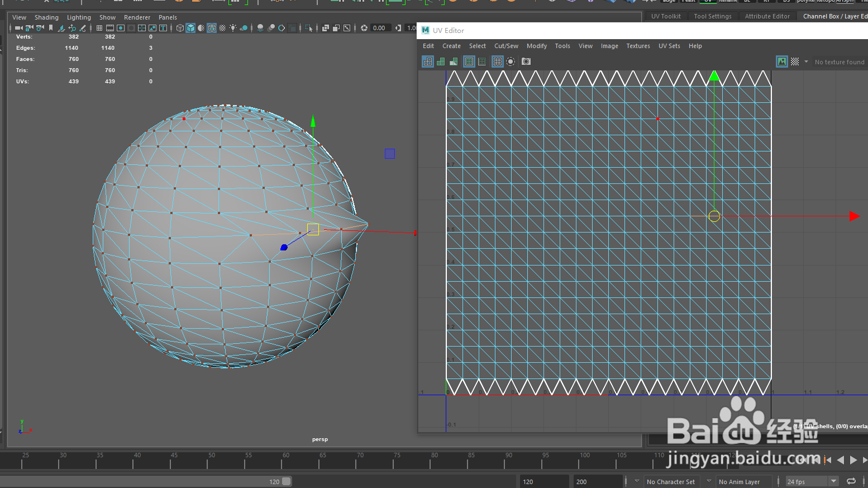Open the viewport Panels menu
The height and width of the screenshot is (488, 868).
168,17
